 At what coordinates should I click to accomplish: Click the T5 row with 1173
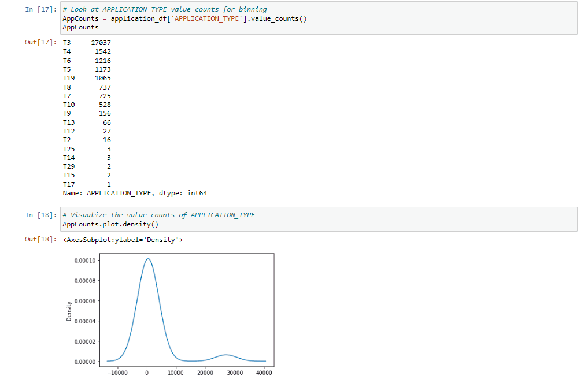(x=87, y=69)
